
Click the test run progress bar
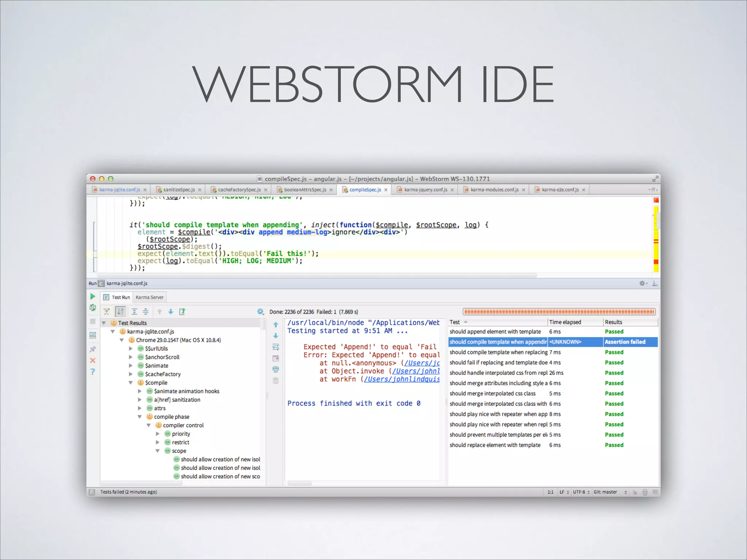(x=559, y=312)
